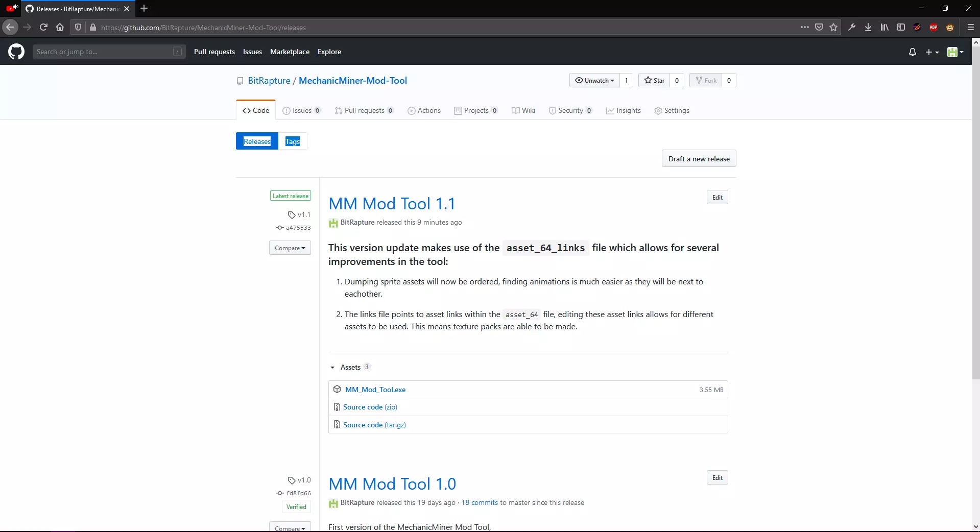Open the Adblock Plus extension icon
This screenshot has height=532, width=980.
tap(934, 28)
